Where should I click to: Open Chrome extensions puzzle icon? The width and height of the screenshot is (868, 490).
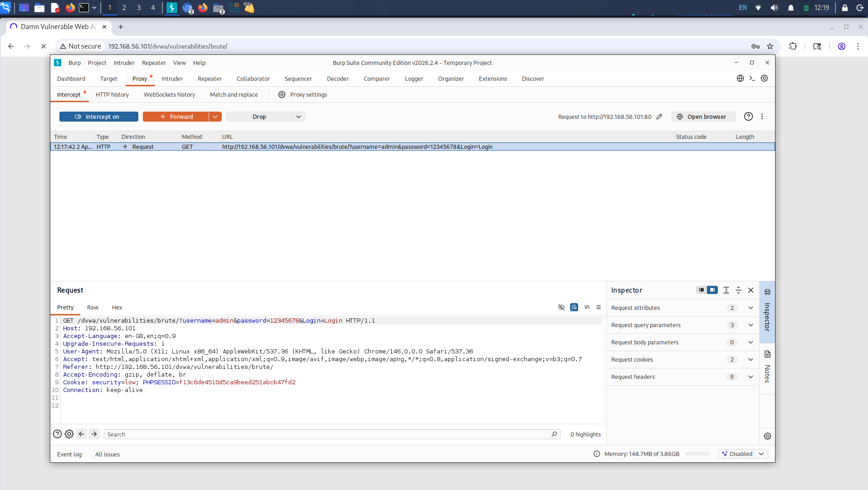coord(793,46)
